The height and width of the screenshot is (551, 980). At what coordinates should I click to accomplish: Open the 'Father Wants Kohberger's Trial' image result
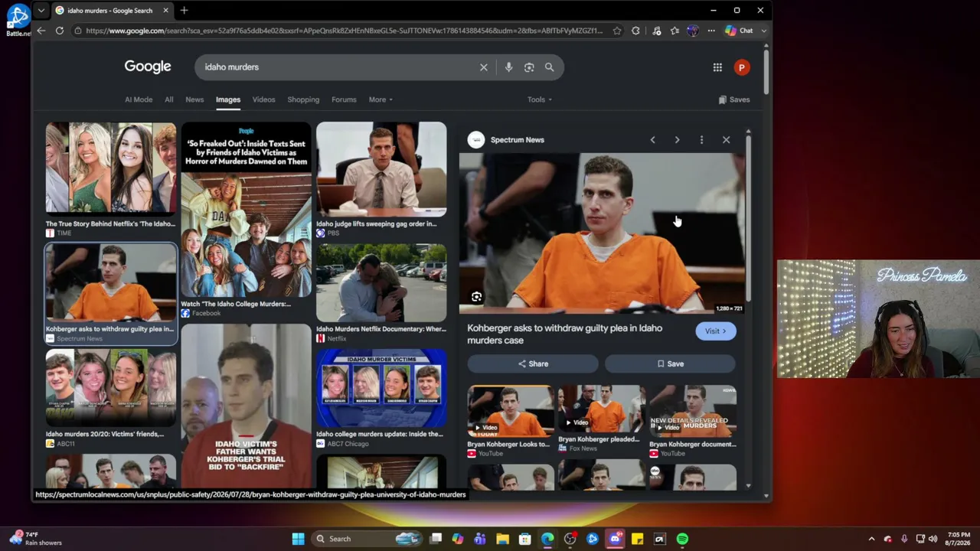click(247, 406)
